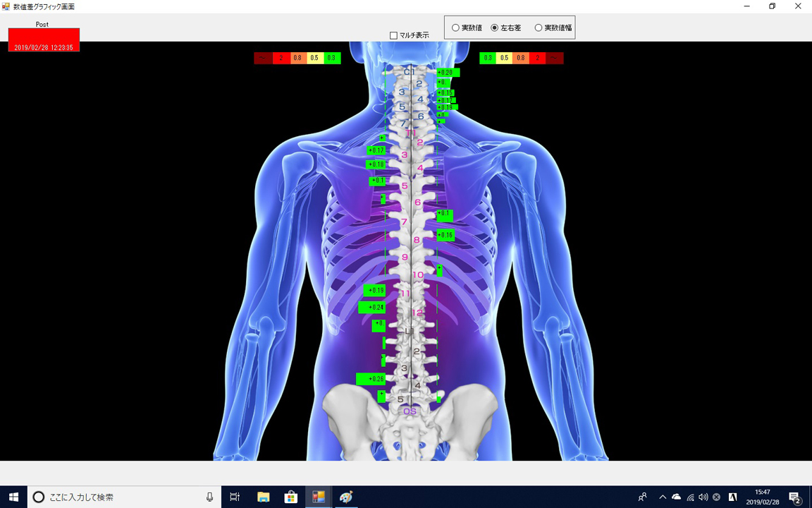
Task: Click the +0.16 value bar beside thoracic 8
Action: tap(446, 236)
